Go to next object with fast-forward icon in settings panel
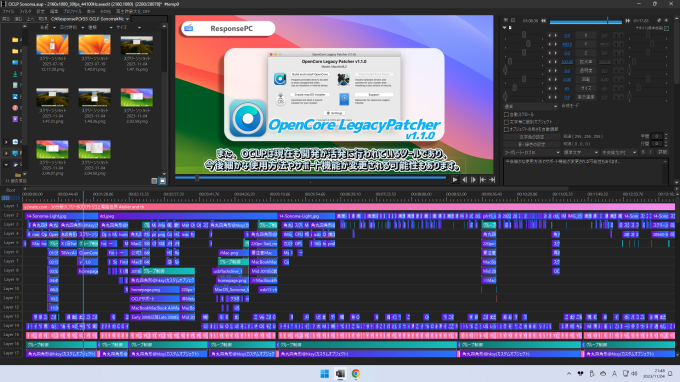The width and height of the screenshot is (680, 382). point(628,20)
